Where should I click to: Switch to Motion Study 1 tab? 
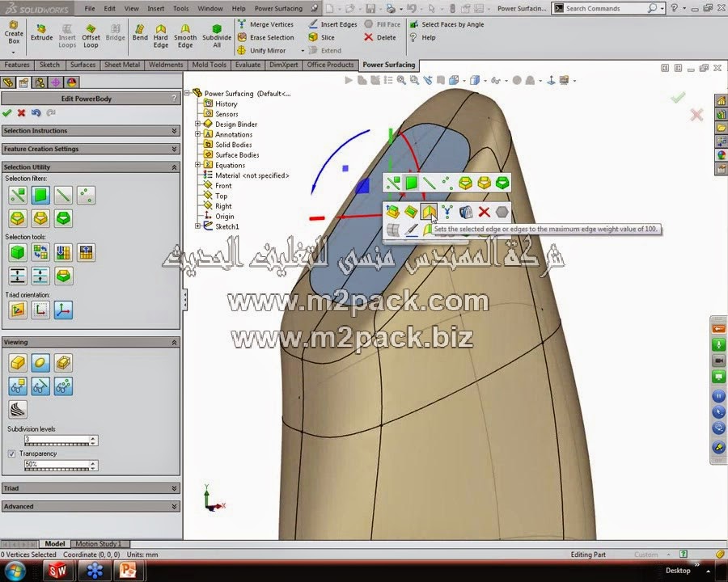coord(99,543)
